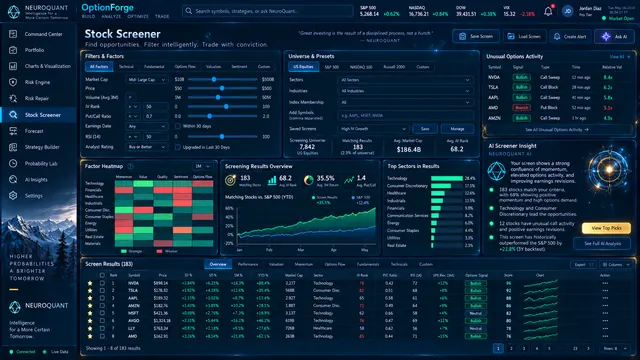Open the AI Insights icon
This screenshot has width=640, height=360.
[13, 179]
